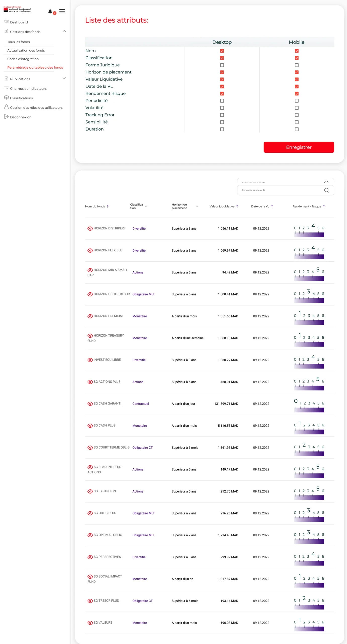347x644 pixels.
Task: Click the Dashboard icon in sidebar
Action: 6,22
